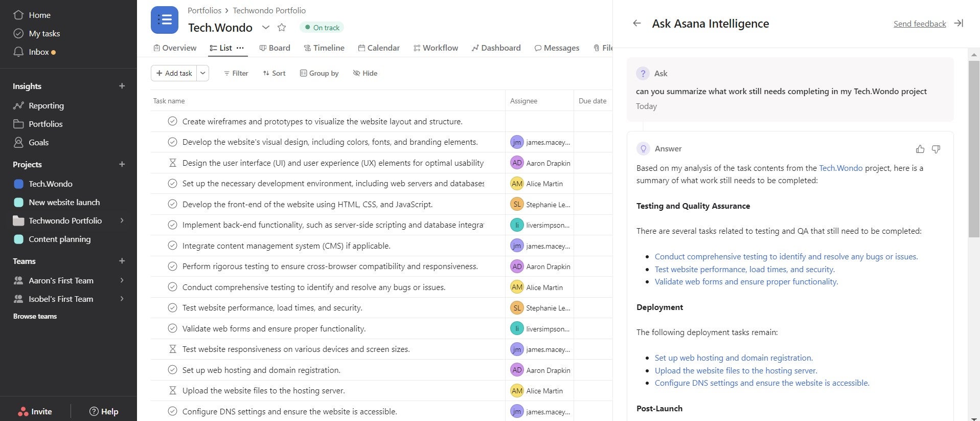Switch to the Board tab
The image size is (980, 421).
275,48
